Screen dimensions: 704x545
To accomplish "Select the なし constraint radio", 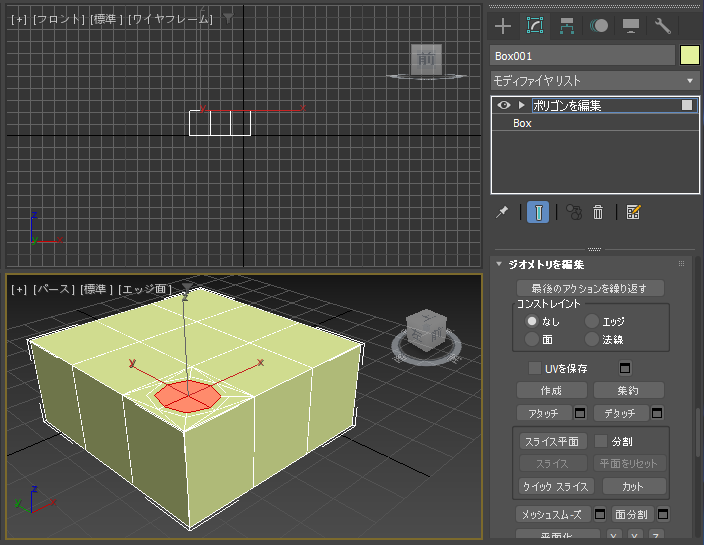I will pos(532,321).
